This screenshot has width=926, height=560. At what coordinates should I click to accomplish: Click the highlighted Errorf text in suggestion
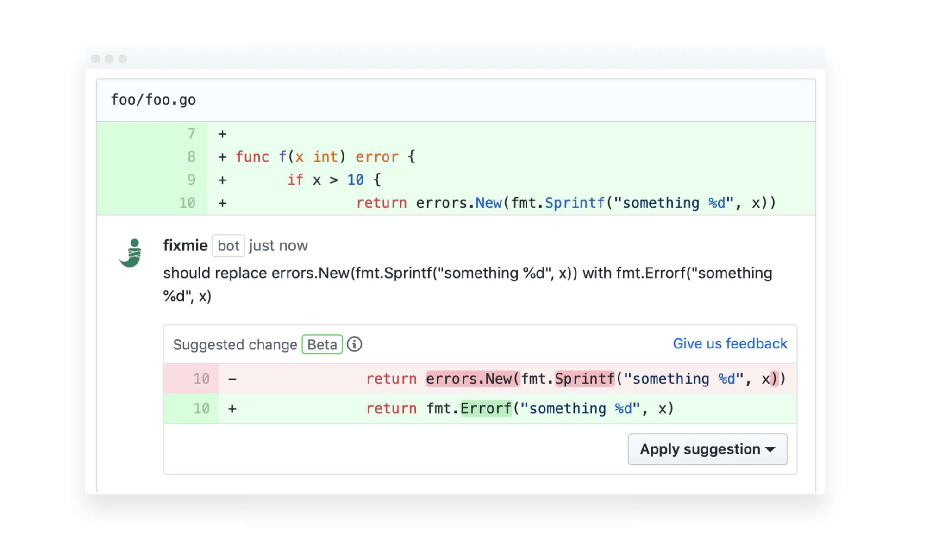486,409
